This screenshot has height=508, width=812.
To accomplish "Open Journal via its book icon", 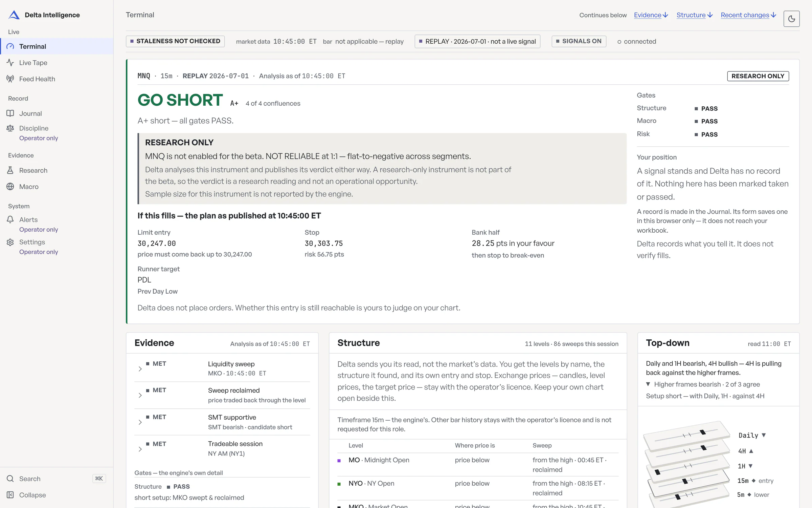I will (x=10, y=113).
